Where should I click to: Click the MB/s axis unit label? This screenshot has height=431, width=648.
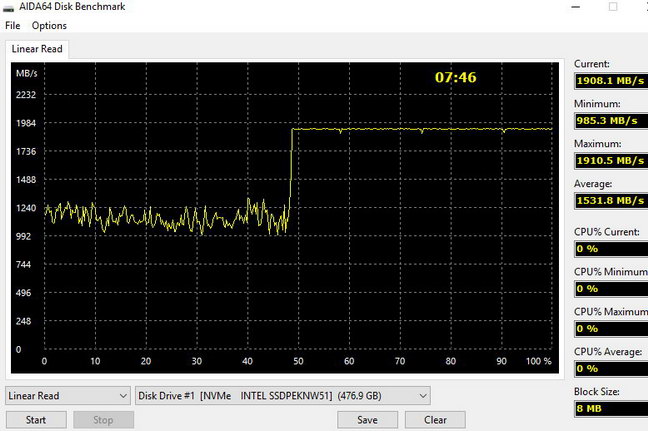[x=26, y=74]
